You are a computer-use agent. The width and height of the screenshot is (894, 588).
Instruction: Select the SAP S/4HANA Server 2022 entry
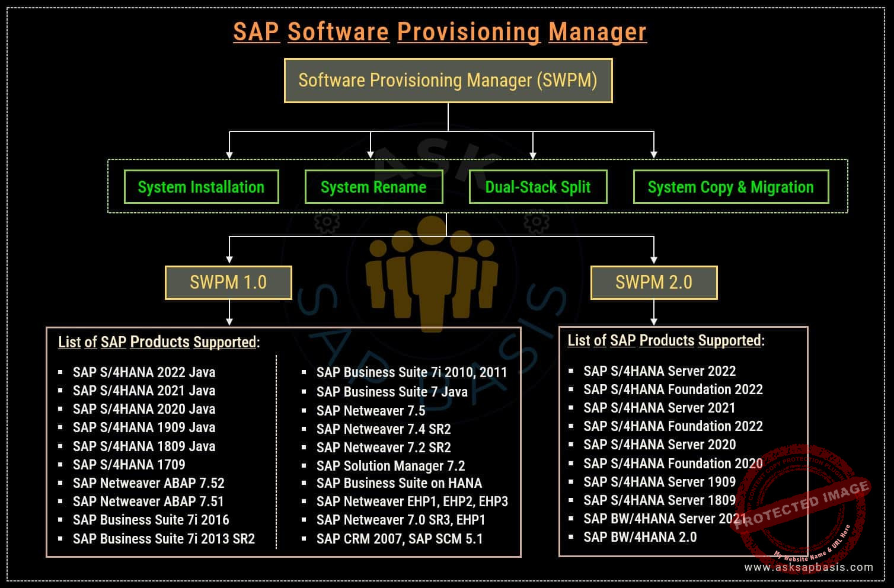(659, 371)
